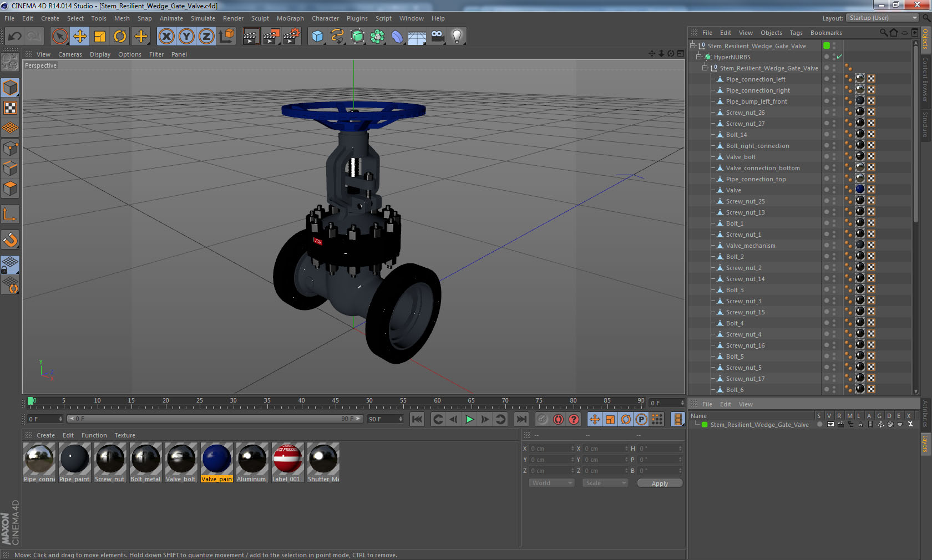Open the MoGraph menu

click(x=290, y=18)
